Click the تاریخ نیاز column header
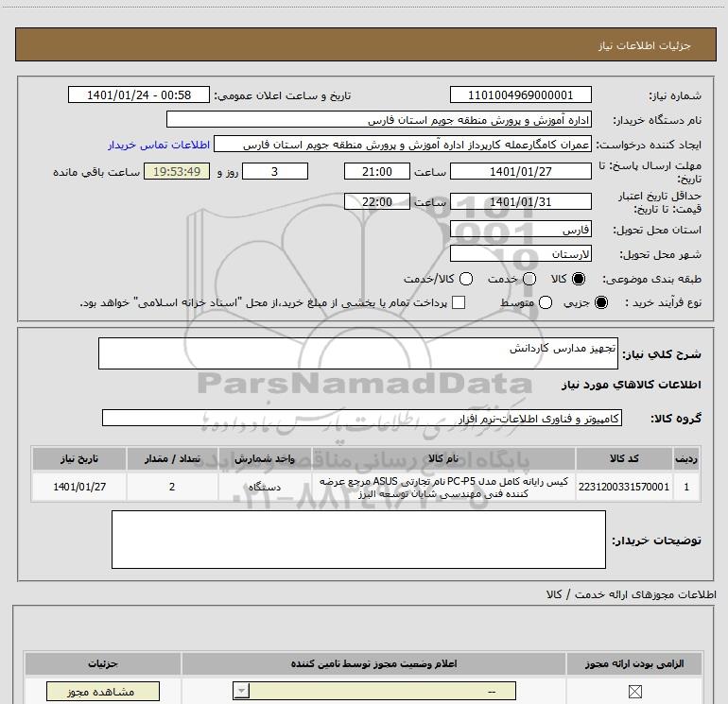Viewport: 728px width, 704px height. (x=79, y=459)
